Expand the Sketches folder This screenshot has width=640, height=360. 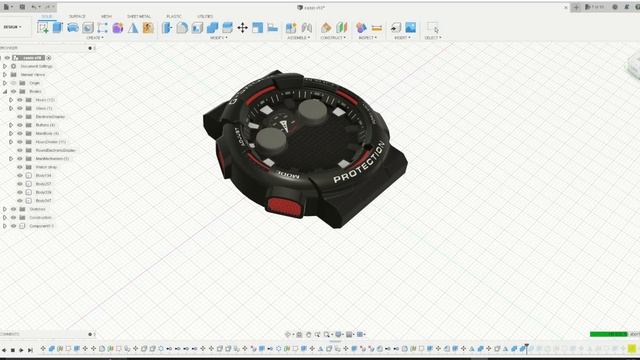pyautogui.click(x=5, y=209)
